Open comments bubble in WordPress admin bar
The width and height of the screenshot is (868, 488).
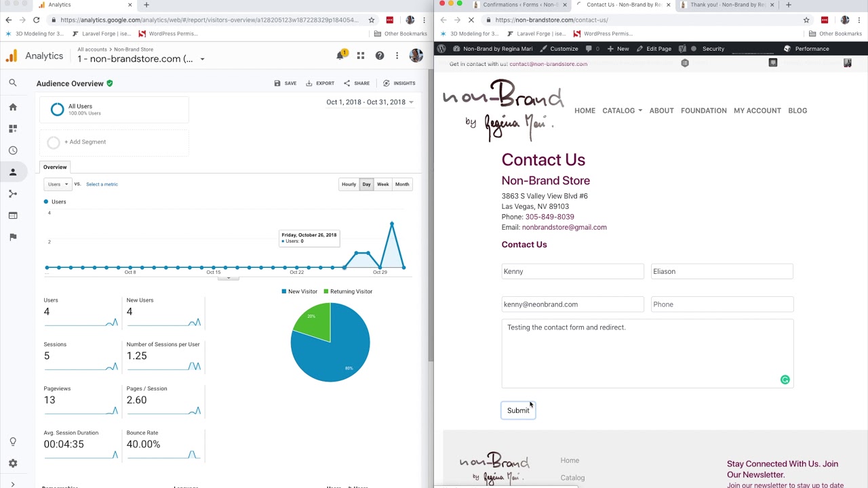click(x=592, y=49)
